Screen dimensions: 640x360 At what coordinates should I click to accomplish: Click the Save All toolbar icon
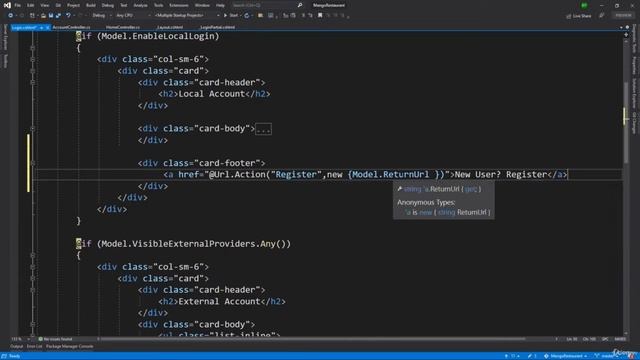(x=58, y=16)
